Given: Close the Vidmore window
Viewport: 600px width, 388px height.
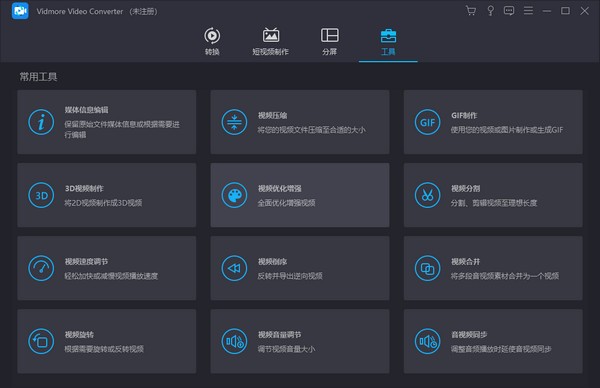Looking at the screenshot, I should (x=584, y=11).
